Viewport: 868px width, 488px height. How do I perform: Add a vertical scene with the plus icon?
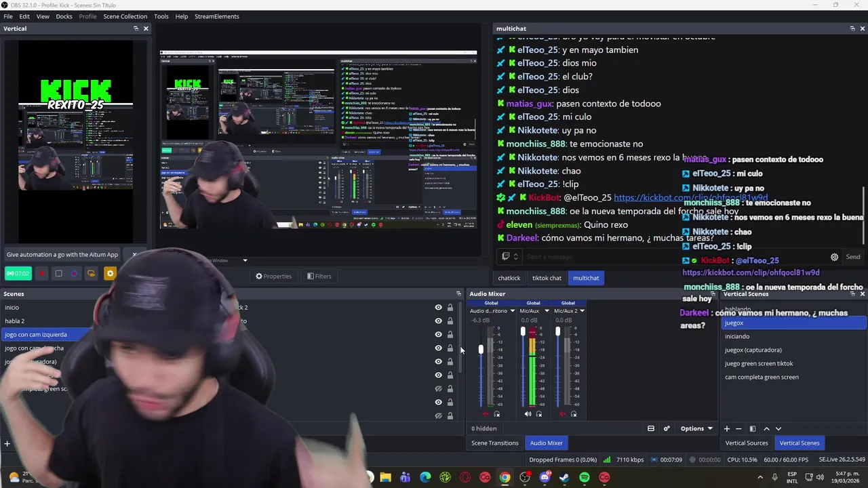726,428
